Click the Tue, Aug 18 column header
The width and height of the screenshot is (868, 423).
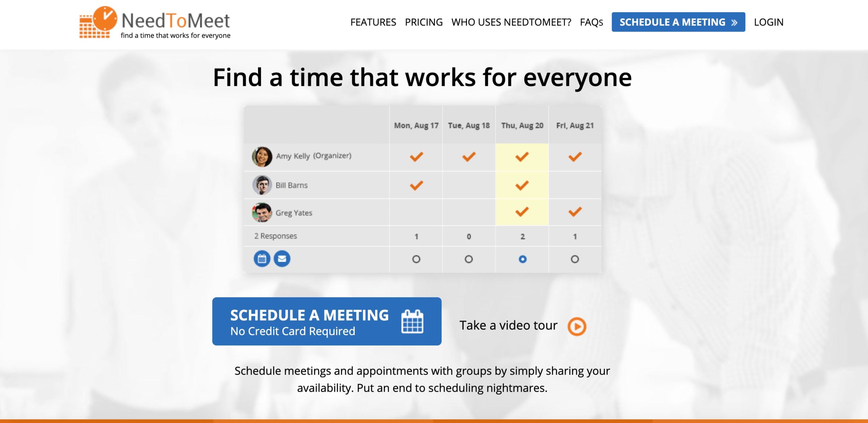point(469,126)
